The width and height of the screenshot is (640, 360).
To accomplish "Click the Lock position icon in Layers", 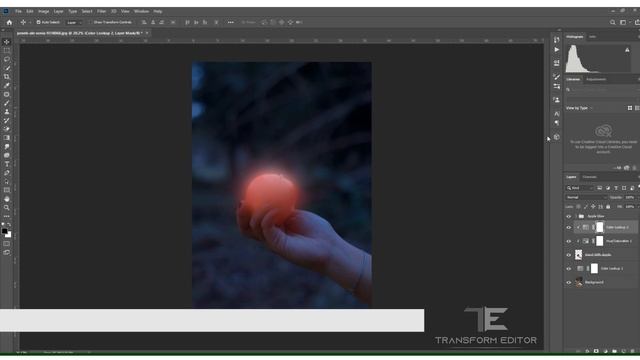I will [593, 207].
